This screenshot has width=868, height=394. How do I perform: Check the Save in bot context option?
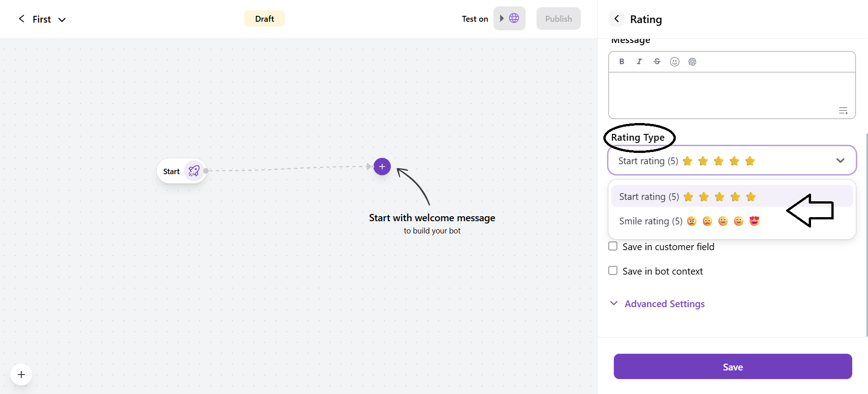pos(613,271)
